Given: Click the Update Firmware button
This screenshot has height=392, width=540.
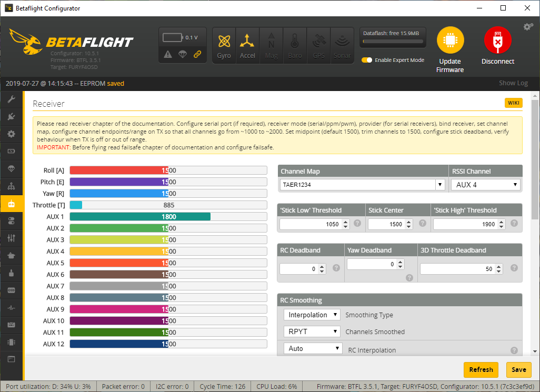Looking at the screenshot, I should (x=450, y=50).
